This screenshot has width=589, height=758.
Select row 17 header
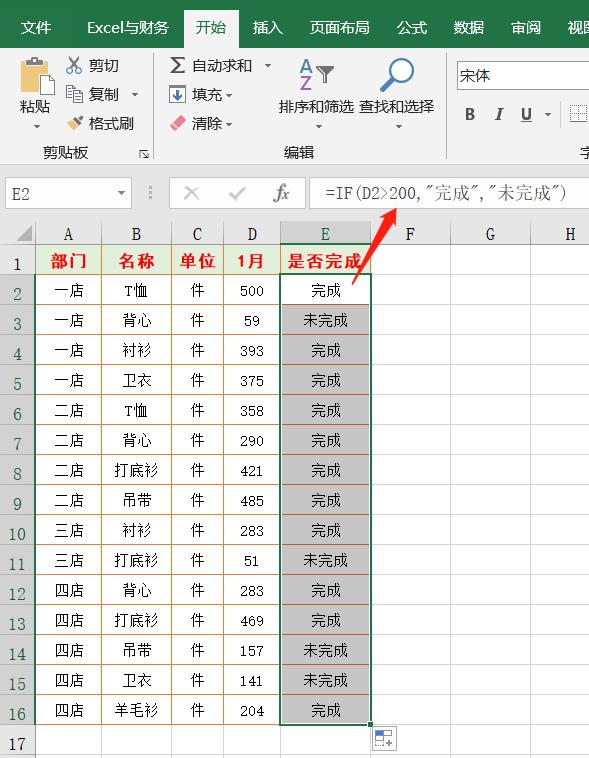click(17, 742)
